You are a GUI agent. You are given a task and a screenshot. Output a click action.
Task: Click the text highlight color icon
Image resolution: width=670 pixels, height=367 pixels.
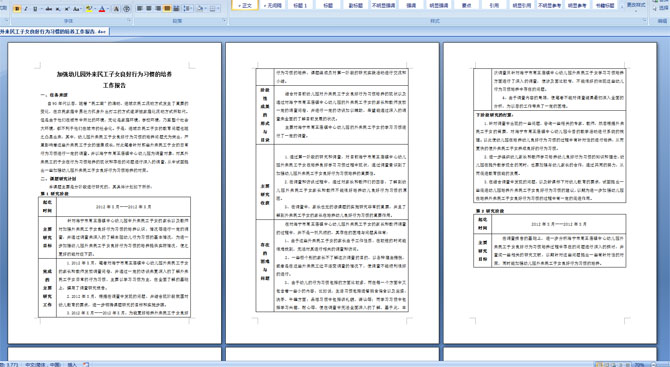pyautogui.click(x=89, y=9)
